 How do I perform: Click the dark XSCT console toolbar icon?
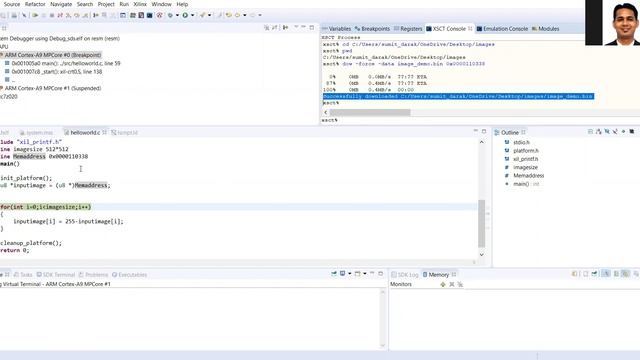(x=150, y=15)
